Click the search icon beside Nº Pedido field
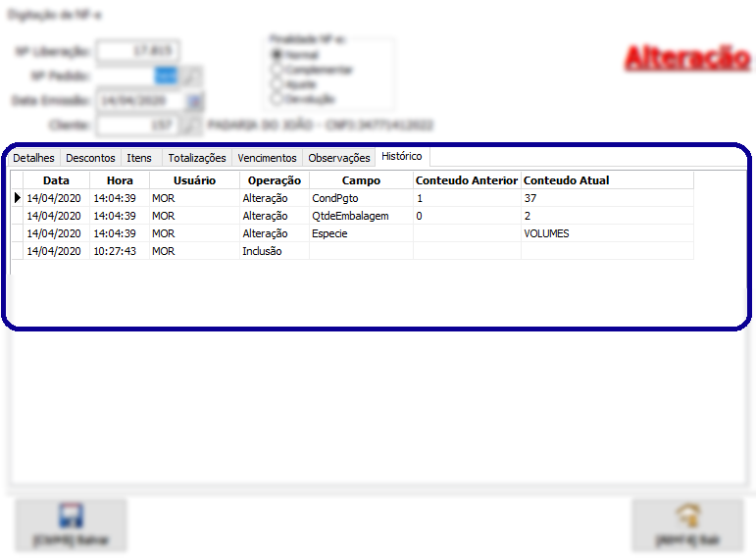This screenshot has height=558, width=756. (192, 76)
